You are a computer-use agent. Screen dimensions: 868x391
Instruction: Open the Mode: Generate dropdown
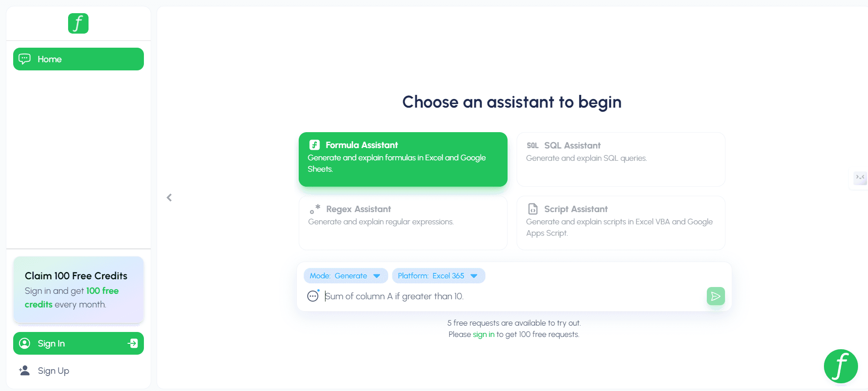(345, 276)
